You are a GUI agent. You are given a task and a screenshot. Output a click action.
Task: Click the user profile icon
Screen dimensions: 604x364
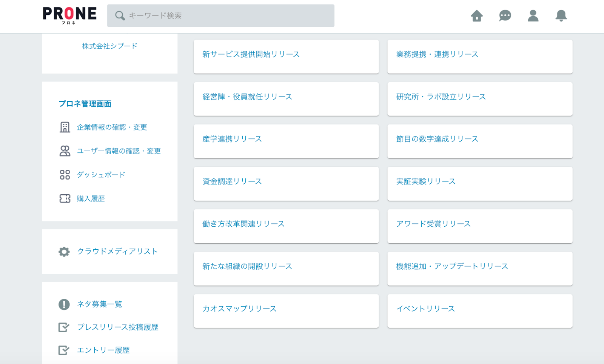[533, 16]
